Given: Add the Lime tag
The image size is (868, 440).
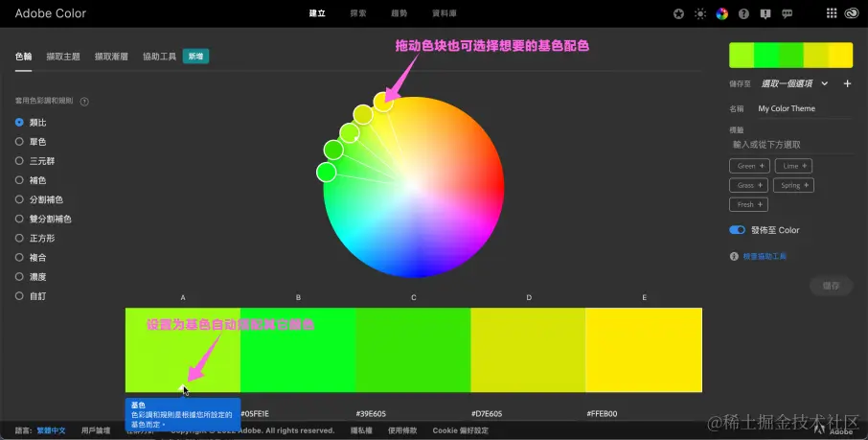Looking at the screenshot, I should 794,166.
